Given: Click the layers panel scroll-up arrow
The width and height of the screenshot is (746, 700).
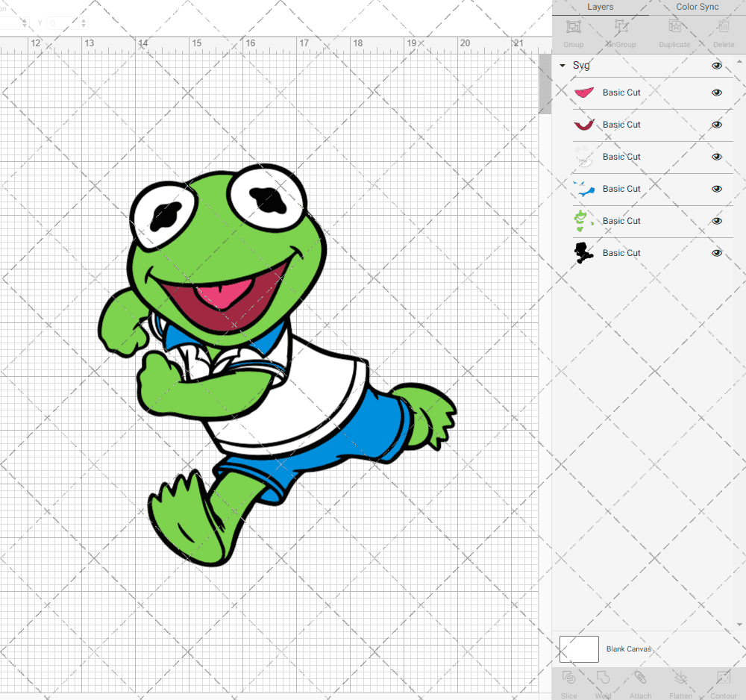Looking at the screenshot, I should pos(739,61).
